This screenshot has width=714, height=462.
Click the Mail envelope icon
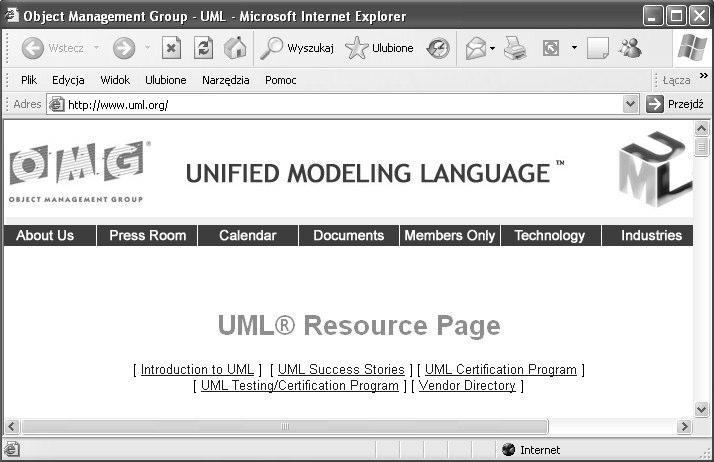476,48
